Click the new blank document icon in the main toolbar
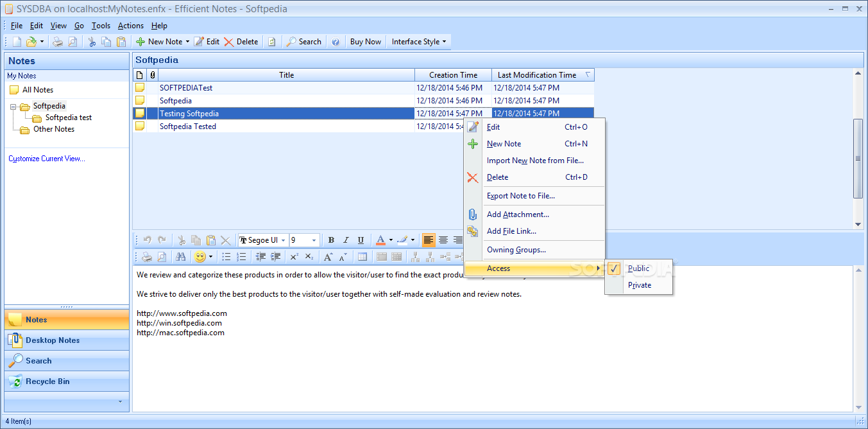 17,42
